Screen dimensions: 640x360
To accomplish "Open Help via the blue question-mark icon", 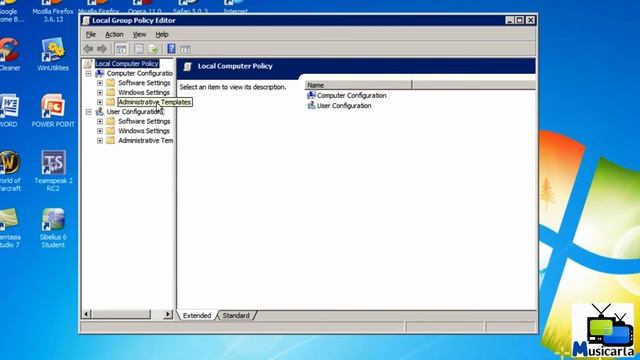I will (171, 49).
